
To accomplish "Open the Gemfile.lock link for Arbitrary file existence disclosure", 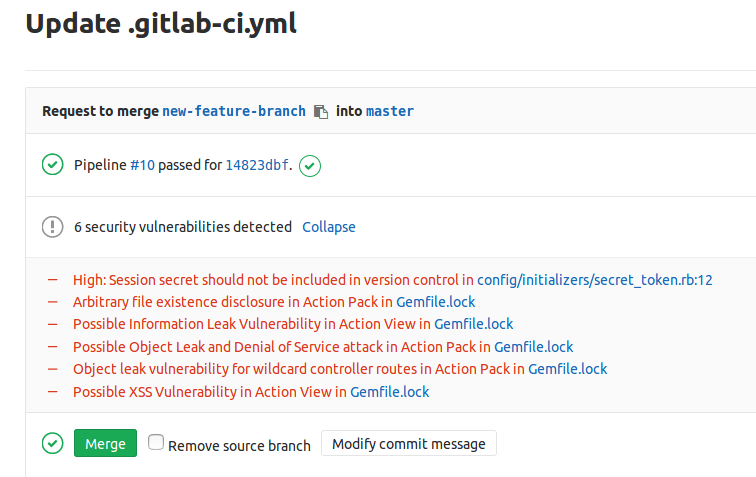I will [435, 302].
